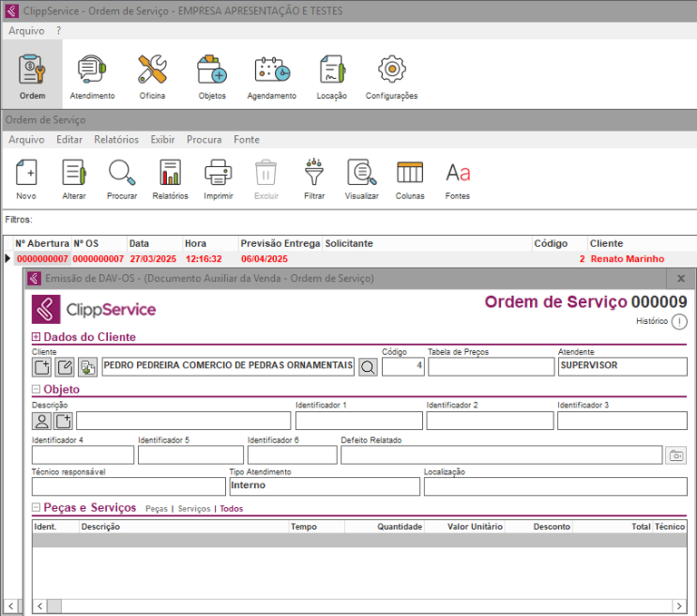
Task: Click the Imprimir printer icon
Action: click(218, 178)
